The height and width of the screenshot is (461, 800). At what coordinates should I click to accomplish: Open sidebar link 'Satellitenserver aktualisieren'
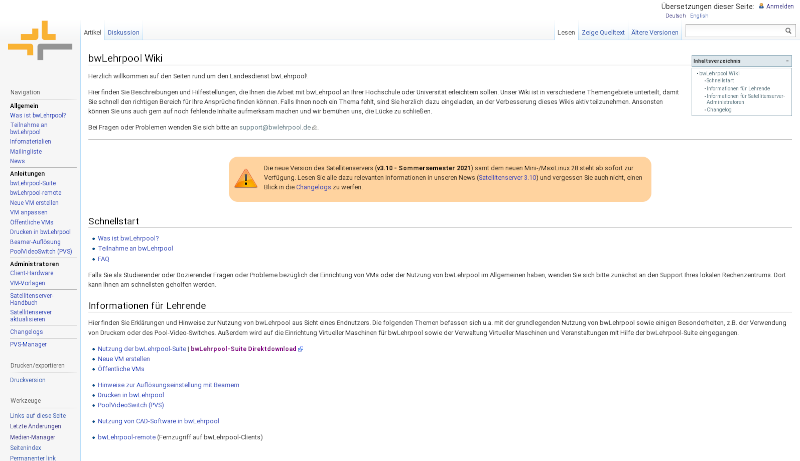tap(31, 315)
